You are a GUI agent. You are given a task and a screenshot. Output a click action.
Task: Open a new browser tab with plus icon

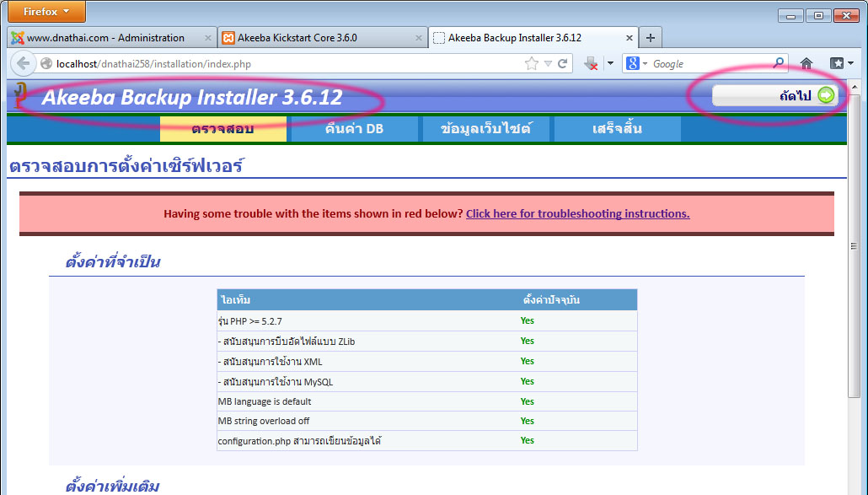651,37
